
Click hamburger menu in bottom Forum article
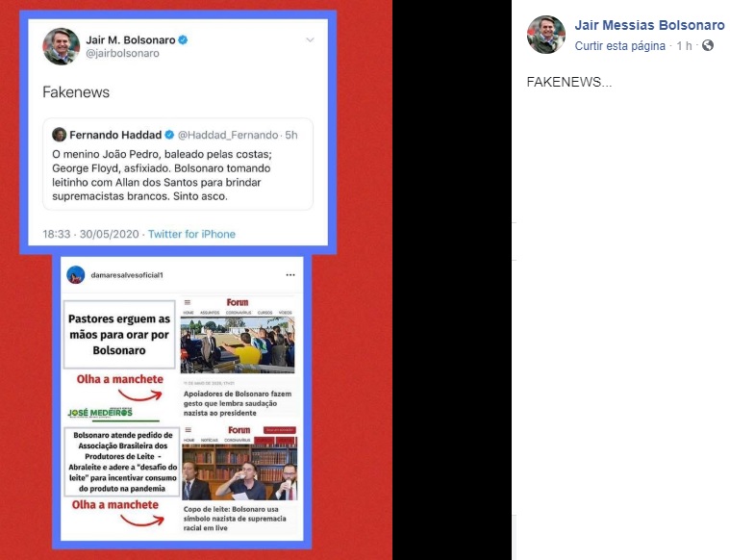189,429
